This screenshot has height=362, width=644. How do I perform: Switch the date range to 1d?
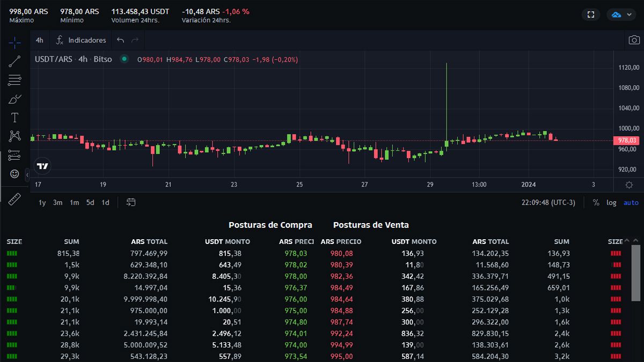pos(106,203)
